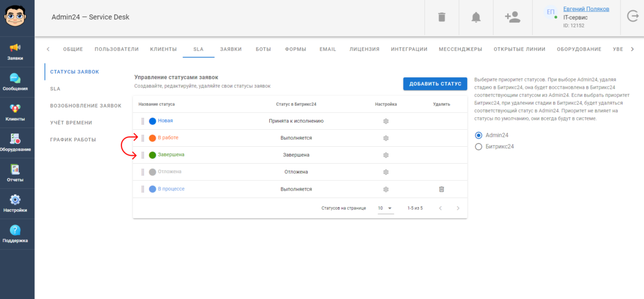The width and height of the screenshot is (644, 299).
Task: Delete the В процессе status via trash icon
Action: [x=441, y=189]
